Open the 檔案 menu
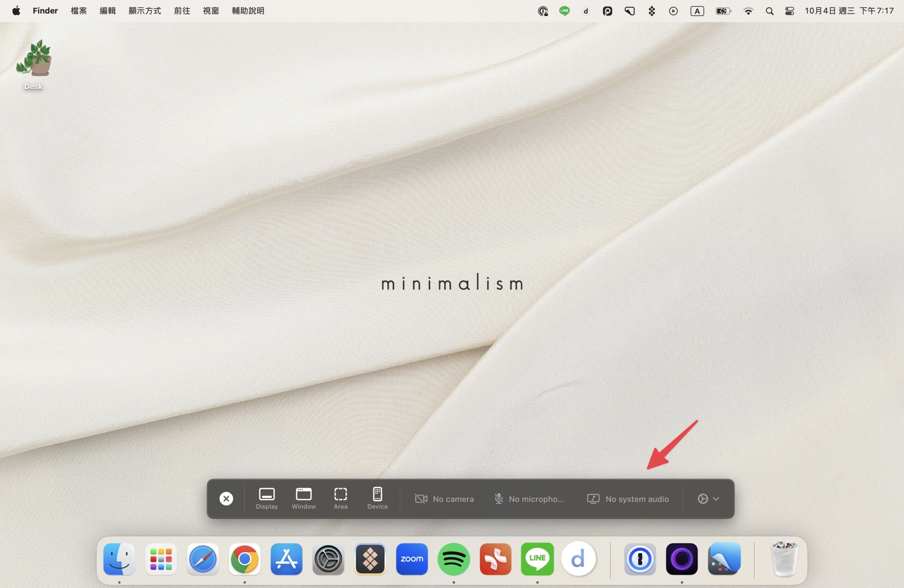Image resolution: width=904 pixels, height=588 pixels. coord(79,11)
